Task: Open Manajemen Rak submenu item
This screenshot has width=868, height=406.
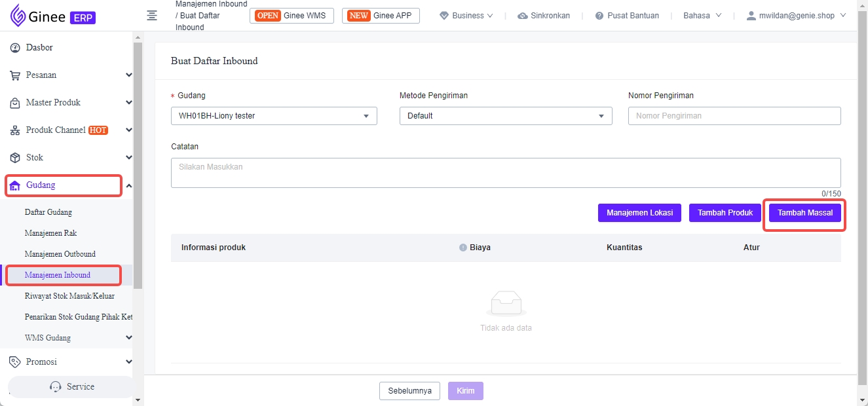Action: click(x=51, y=233)
